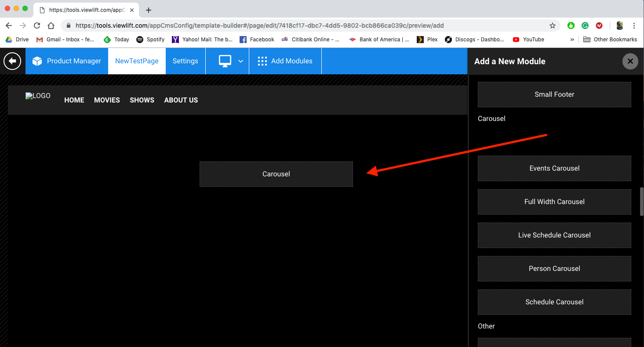The height and width of the screenshot is (347, 644).
Task: Open the Grammarly extension icon
Action: (585, 26)
